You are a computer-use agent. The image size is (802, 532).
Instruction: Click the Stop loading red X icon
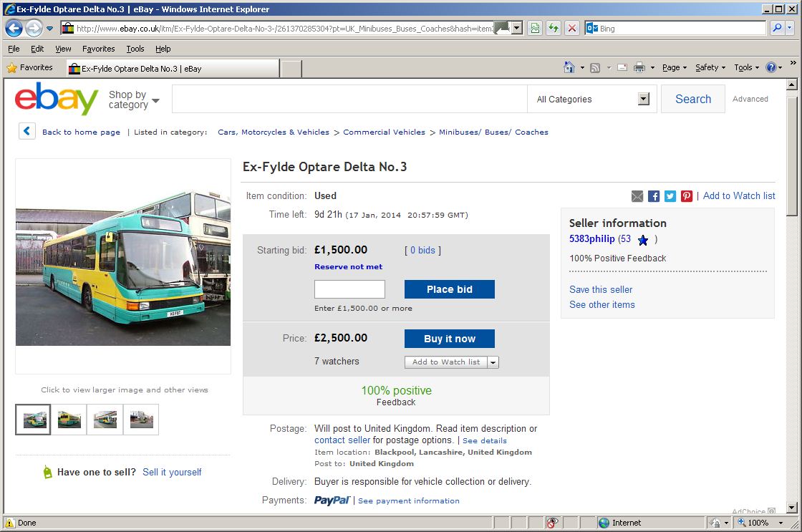[572, 29]
